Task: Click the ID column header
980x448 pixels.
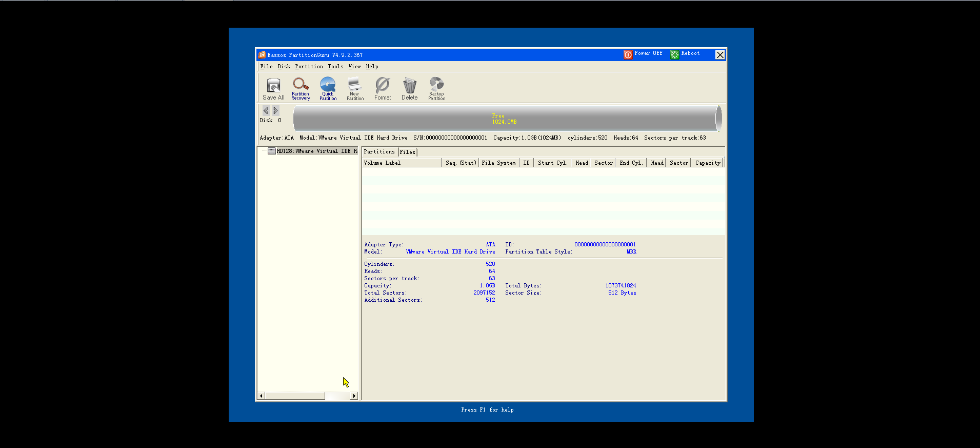Action: 526,163
